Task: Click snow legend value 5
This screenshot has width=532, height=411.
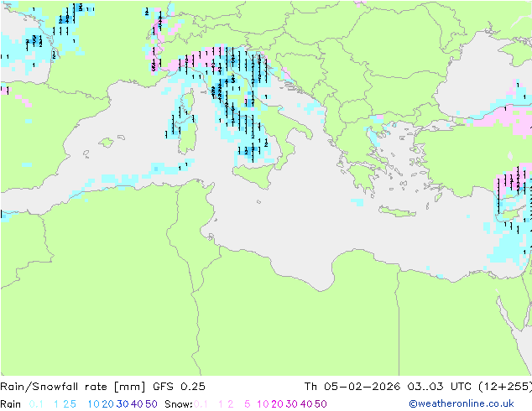Action: [248, 404]
